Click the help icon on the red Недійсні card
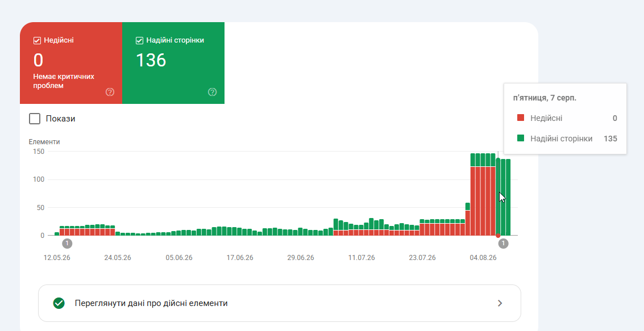The image size is (644, 331). click(110, 92)
